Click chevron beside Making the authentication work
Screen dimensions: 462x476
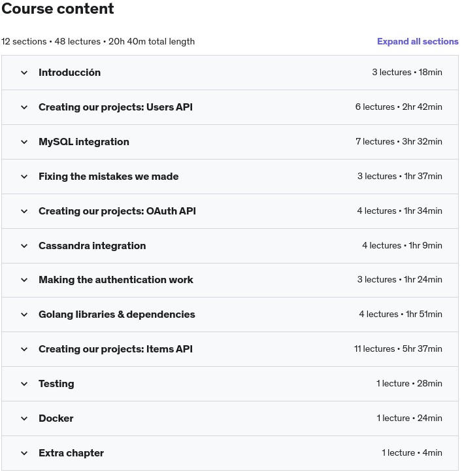click(x=24, y=280)
